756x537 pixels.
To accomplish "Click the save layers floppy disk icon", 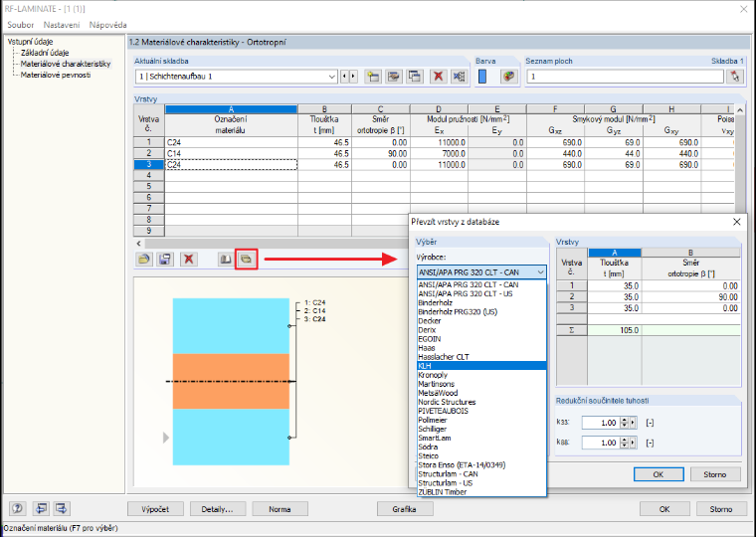I will (165, 260).
